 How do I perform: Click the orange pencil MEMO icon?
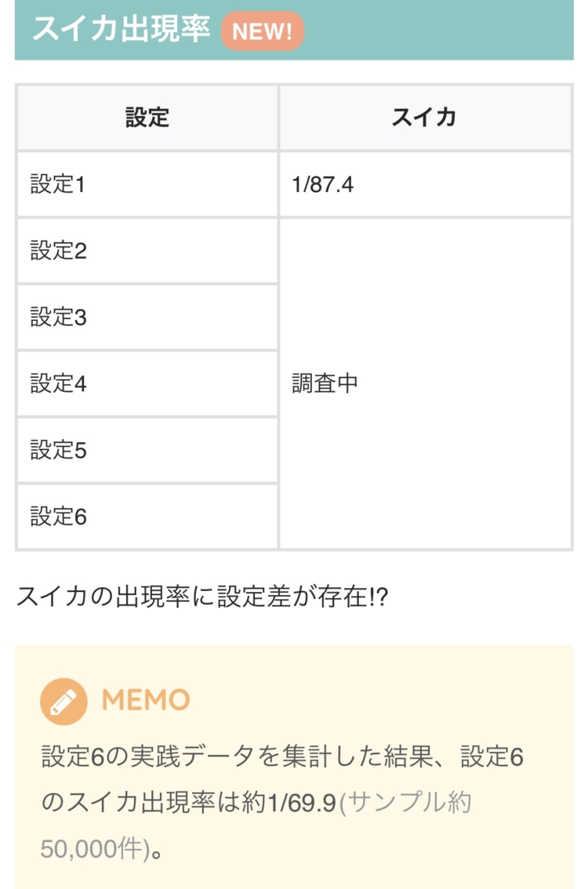click(x=64, y=701)
